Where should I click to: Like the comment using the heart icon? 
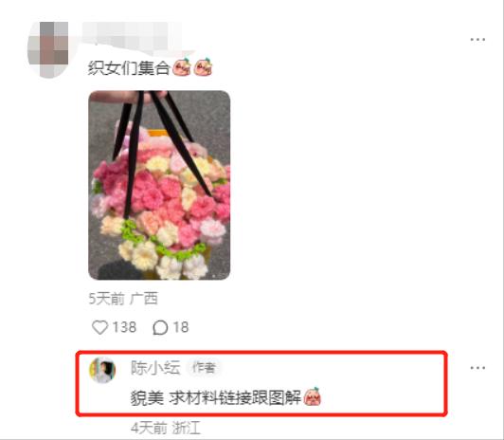click(99, 327)
